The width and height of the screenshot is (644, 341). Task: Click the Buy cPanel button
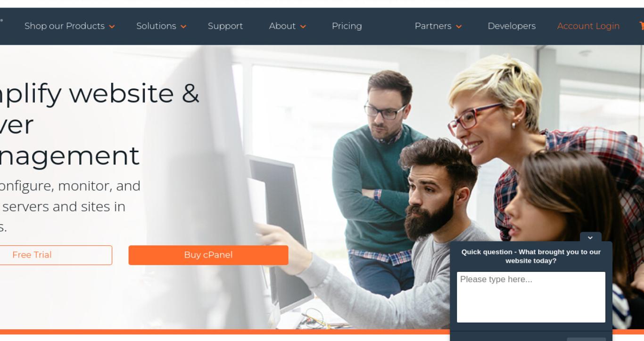(x=208, y=255)
